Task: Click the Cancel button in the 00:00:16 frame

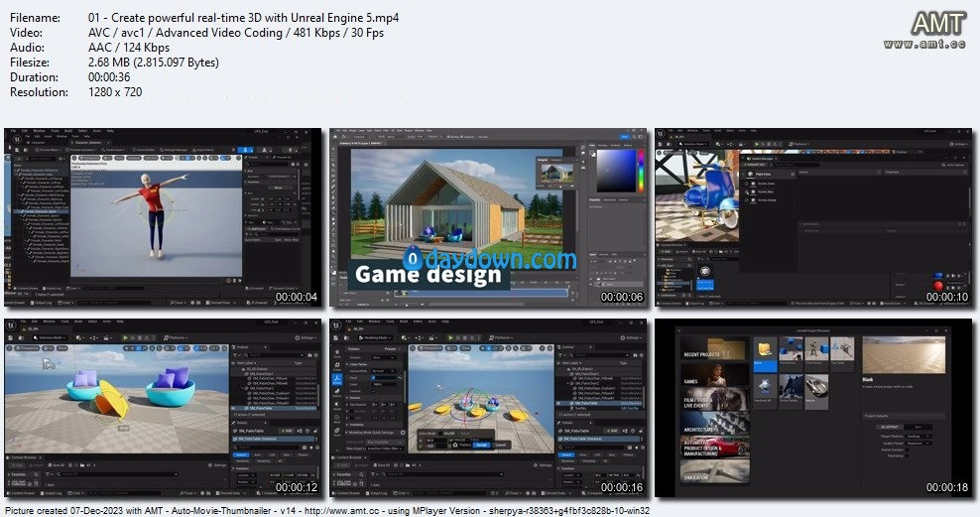Action: tap(501, 446)
